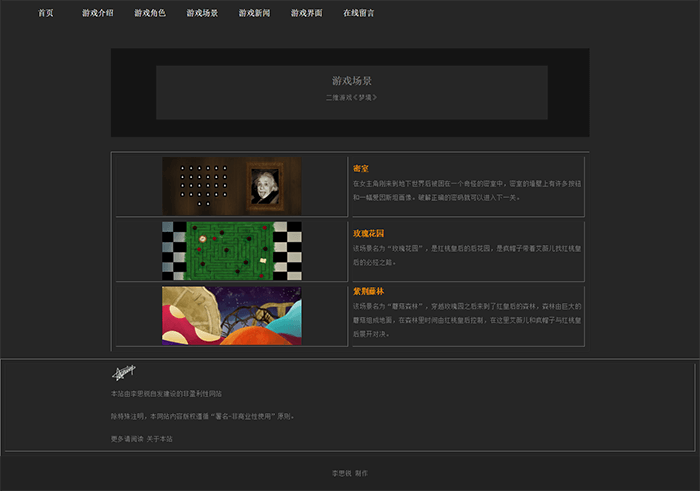Click the 李思祝 制作 credit at bottom
The height and width of the screenshot is (491, 700).
tap(349, 473)
